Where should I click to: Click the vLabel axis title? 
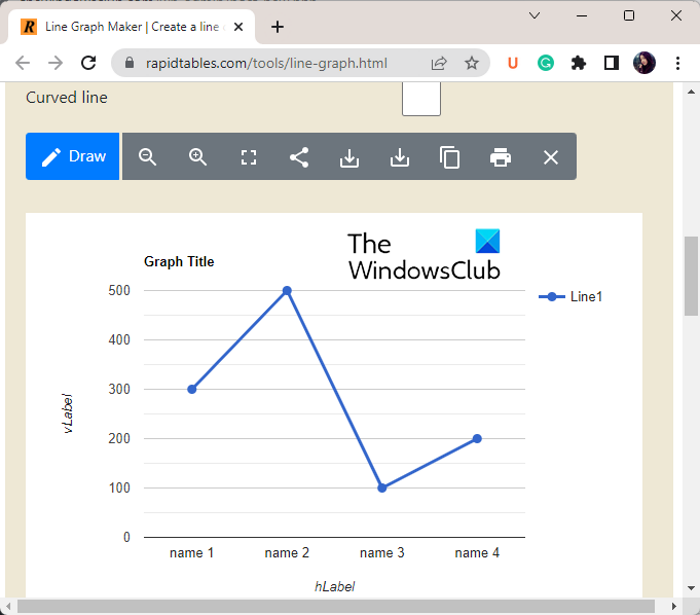(67, 413)
